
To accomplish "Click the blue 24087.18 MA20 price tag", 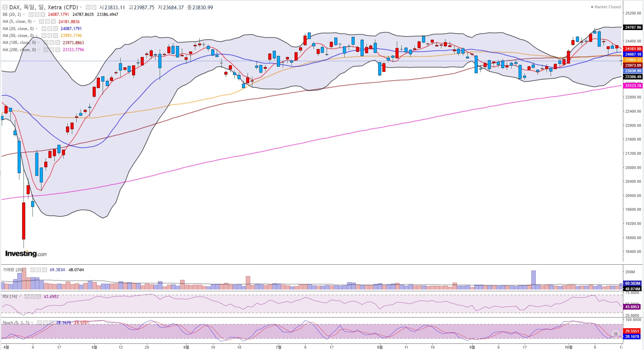I will click(x=633, y=54).
